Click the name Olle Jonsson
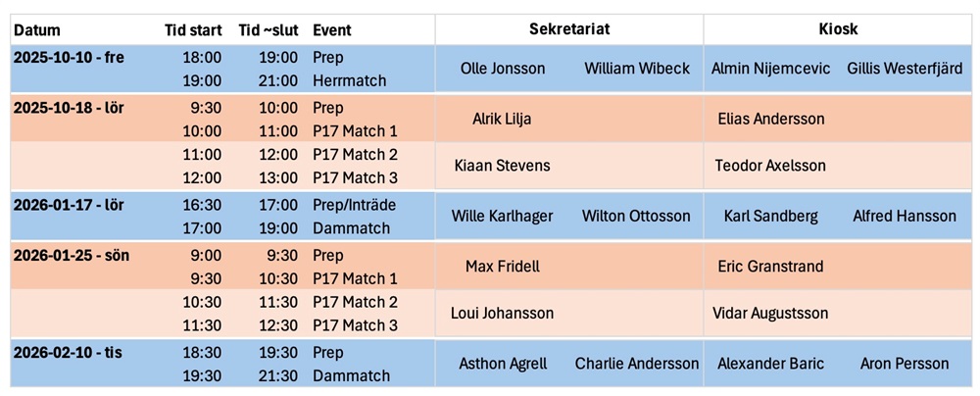Image resolution: width=980 pixels, height=396 pixels. tap(503, 69)
